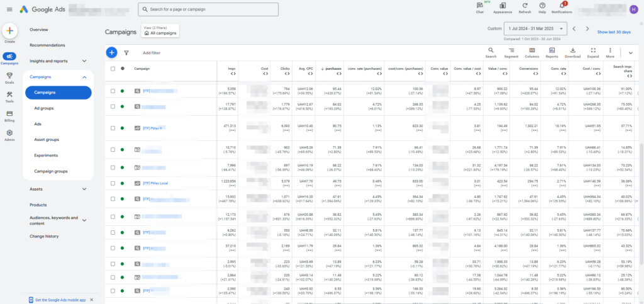Image resolution: width=644 pixels, height=304 pixels.
Task: Expand the Assets menu section
Action: [84, 189]
